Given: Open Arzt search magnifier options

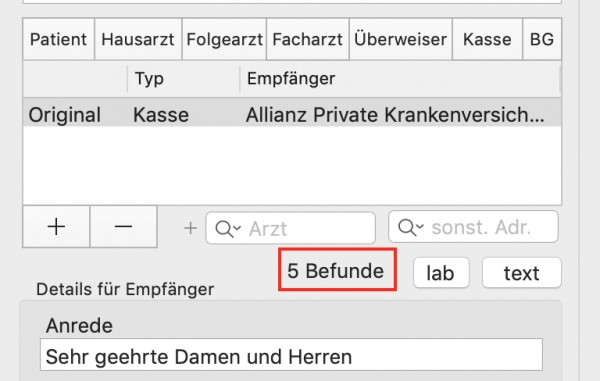Looking at the screenshot, I should click(x=228, y=229).
